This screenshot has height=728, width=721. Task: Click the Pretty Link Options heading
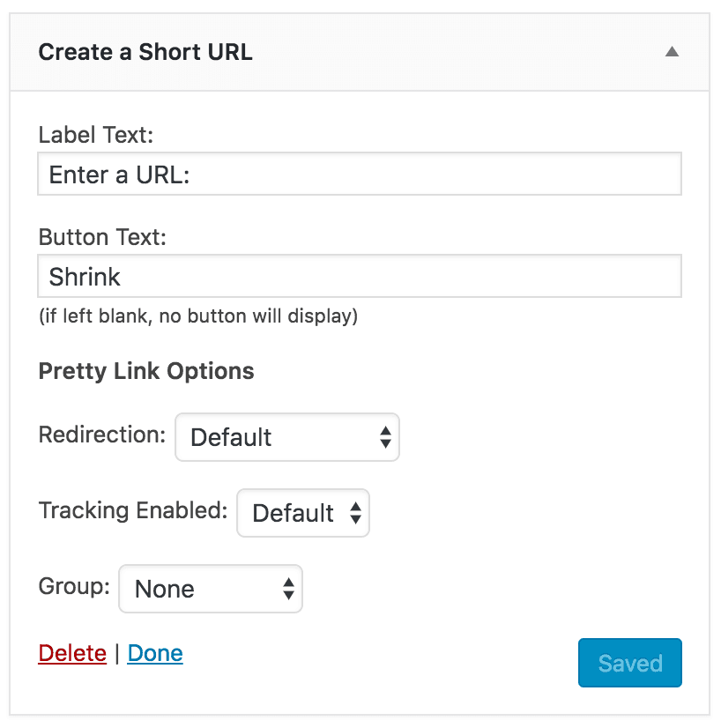click(x=145, y=371)
